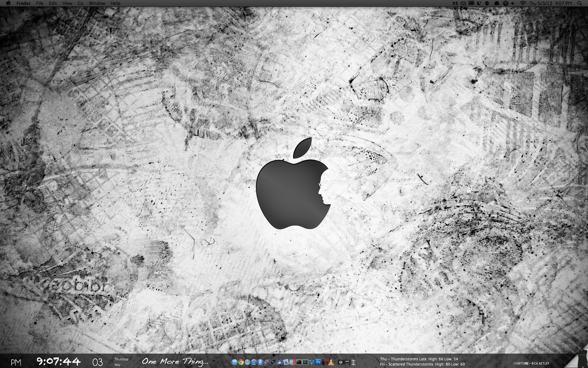The image size is (588, 368).
Task: Open Activity Monitor from the dock
Action: click(x=305, y=362)
